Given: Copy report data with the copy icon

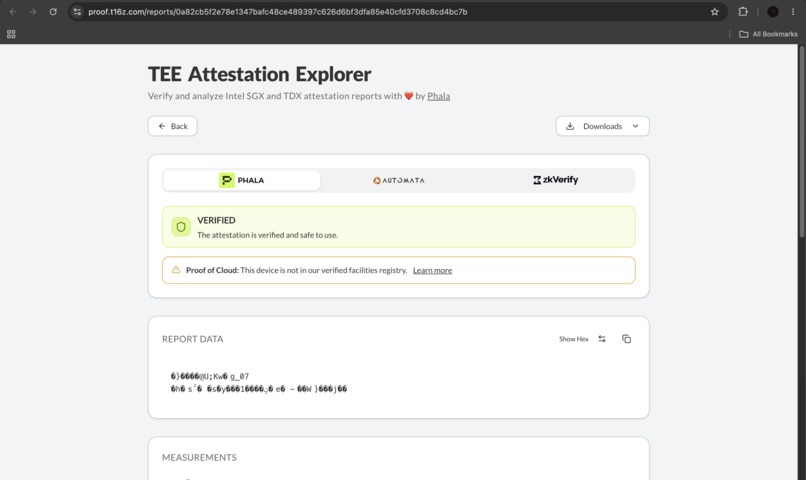Looking at the screenshot, I should point(626,339).
